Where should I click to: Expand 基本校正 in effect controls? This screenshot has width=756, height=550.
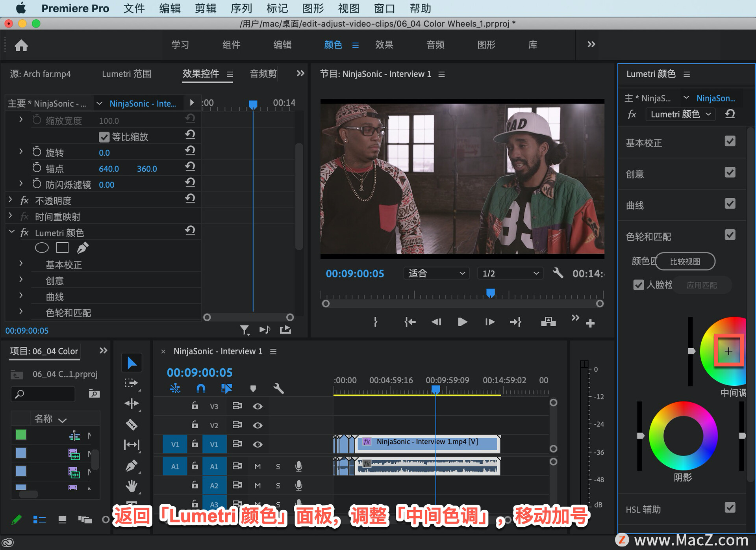(x=21, y=263)
